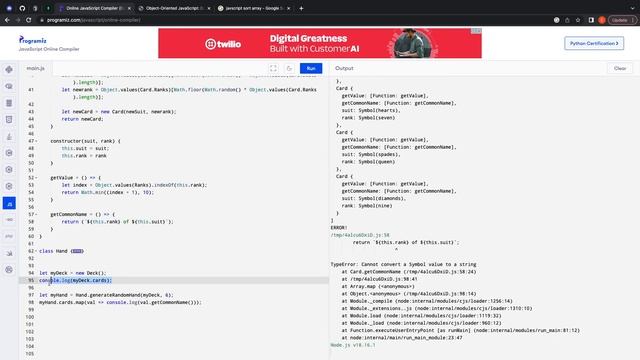640x360 pixels.
Task: Bookmark this page with star icon
Action: point(578,20)
